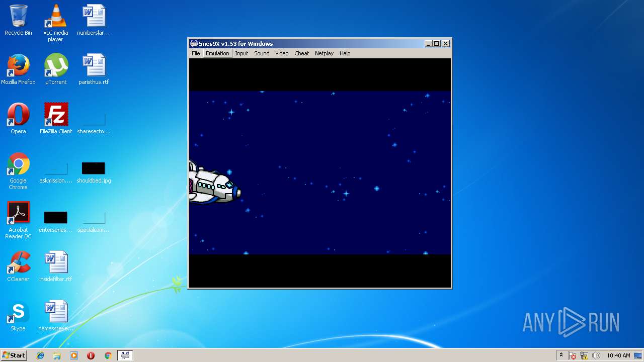Image resolution: width=644 pixels, height=362 pixels.
Task: Launch Internet Explorer from taskbar
Action: tap(40, 355)
